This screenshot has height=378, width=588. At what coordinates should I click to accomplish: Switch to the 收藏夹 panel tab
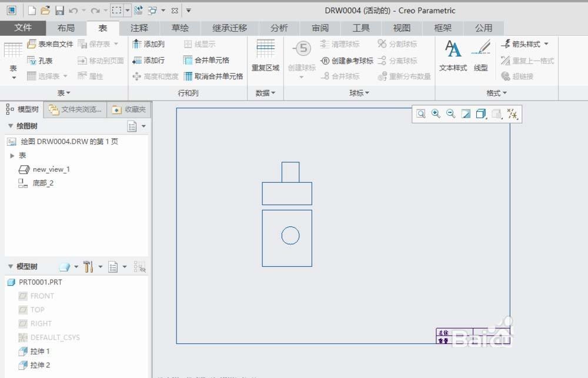coord(134,108)
